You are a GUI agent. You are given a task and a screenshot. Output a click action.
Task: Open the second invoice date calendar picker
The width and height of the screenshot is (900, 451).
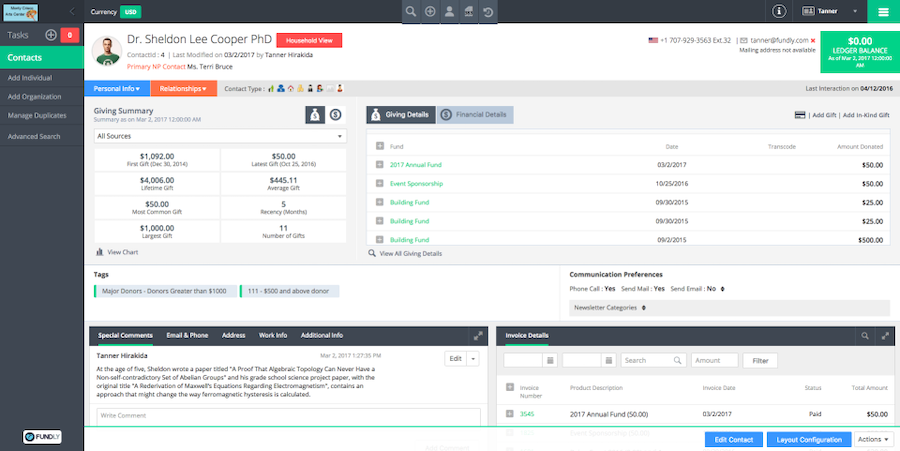(x=608, y=360)
